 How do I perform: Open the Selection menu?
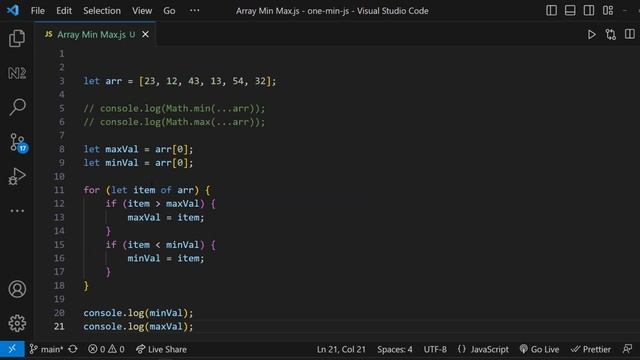click(102, 11)
